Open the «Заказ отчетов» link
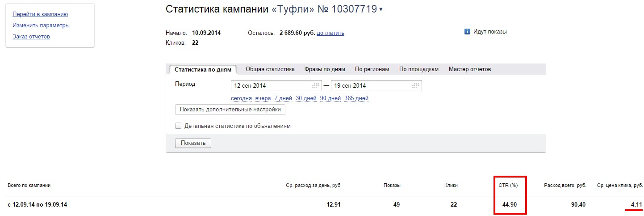 31,37
